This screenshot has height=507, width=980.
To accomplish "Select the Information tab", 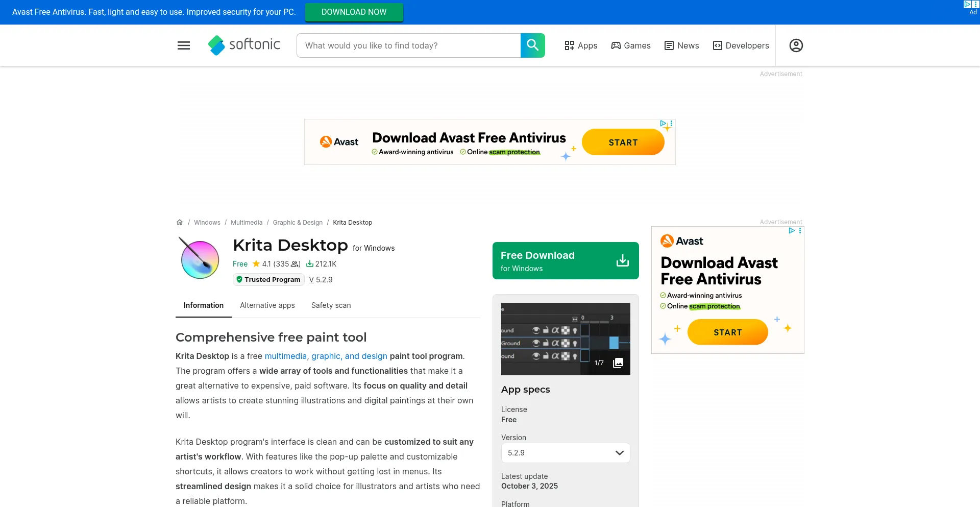I will coord(204,305).
